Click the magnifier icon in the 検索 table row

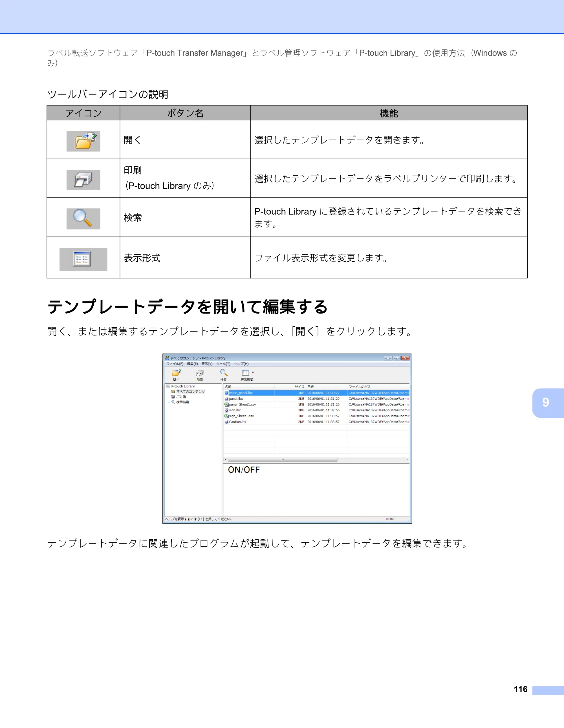click(83, 218)
